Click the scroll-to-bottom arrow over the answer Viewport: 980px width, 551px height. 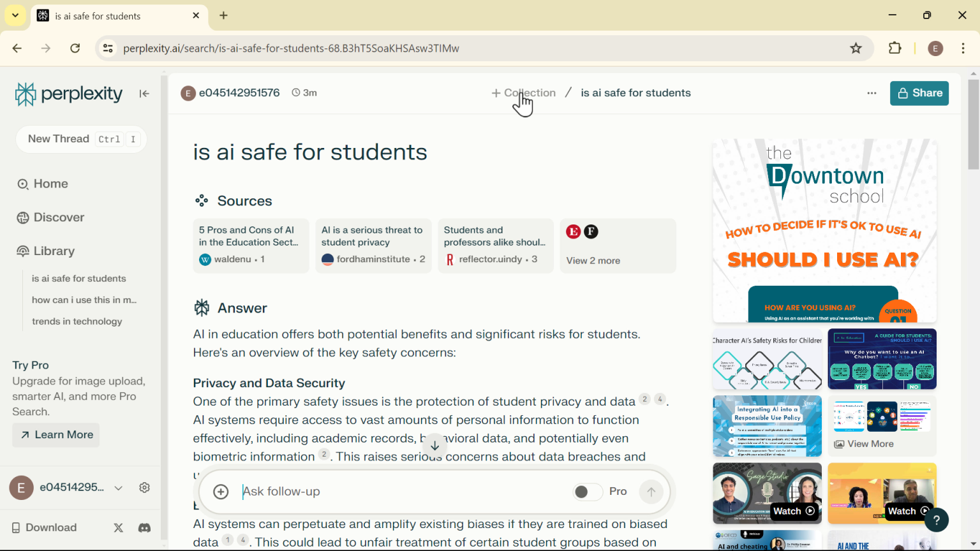434,445
